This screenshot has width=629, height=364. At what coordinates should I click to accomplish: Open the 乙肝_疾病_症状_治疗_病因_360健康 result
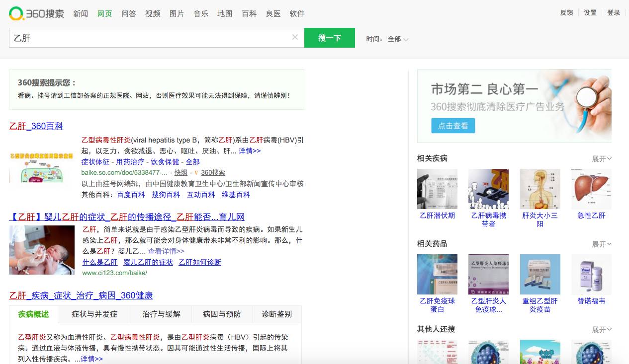[81, 295]
